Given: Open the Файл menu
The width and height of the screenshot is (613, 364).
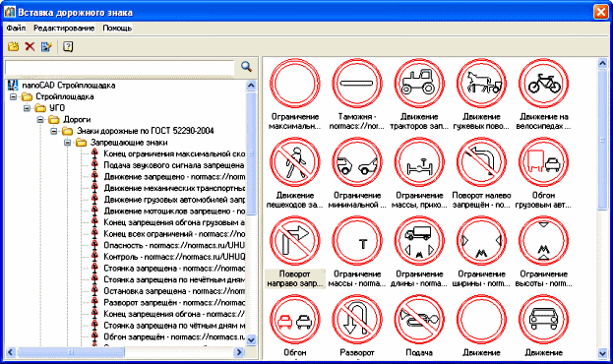Looking at the screenshot, I should click(x=16, y=29).
